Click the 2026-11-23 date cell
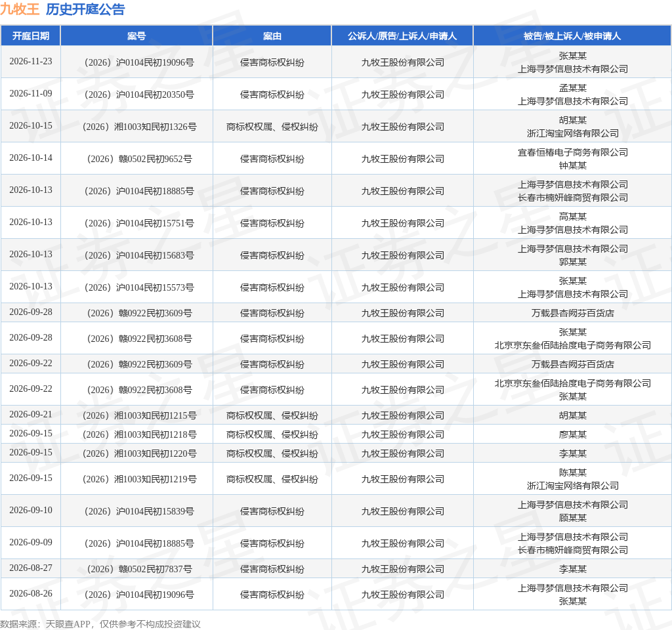This screenshot has width=672, height=630. click(x=31, y=61)
